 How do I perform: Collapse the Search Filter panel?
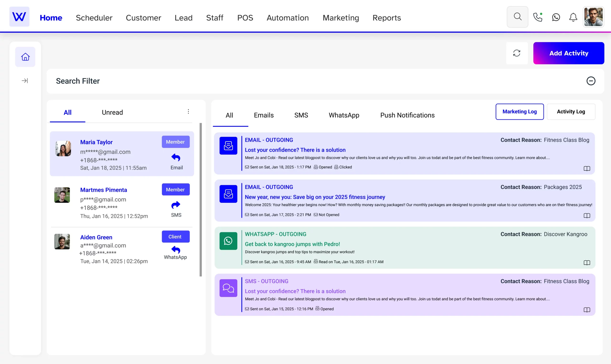tap(591, 81)
